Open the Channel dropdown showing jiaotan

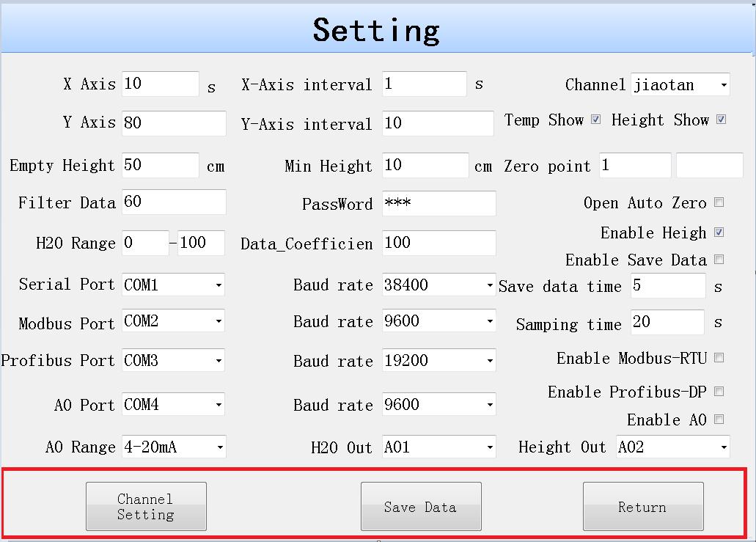coord(680,85)
